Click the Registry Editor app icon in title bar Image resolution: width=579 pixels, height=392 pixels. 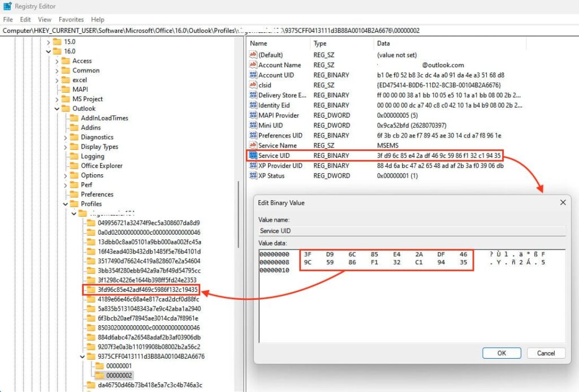(7, 6)
